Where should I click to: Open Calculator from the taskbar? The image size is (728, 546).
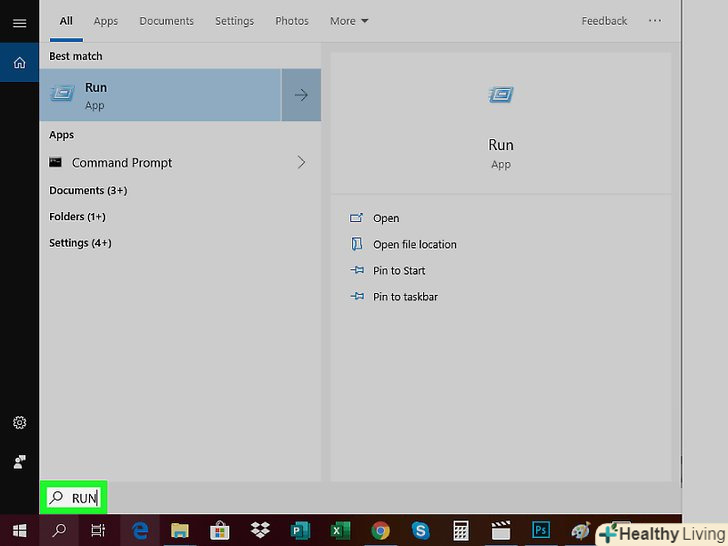click(x=461, y=530)
